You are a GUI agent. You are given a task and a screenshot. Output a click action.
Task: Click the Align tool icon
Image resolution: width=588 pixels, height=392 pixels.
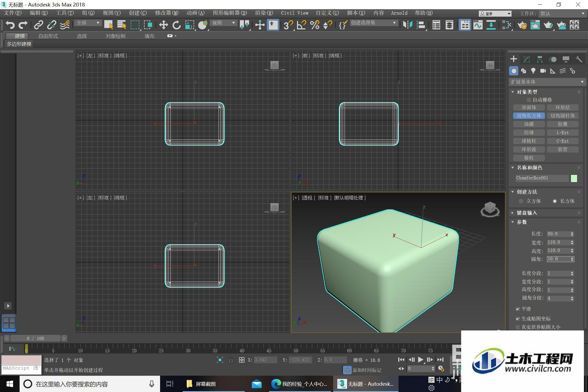point(421,25)
